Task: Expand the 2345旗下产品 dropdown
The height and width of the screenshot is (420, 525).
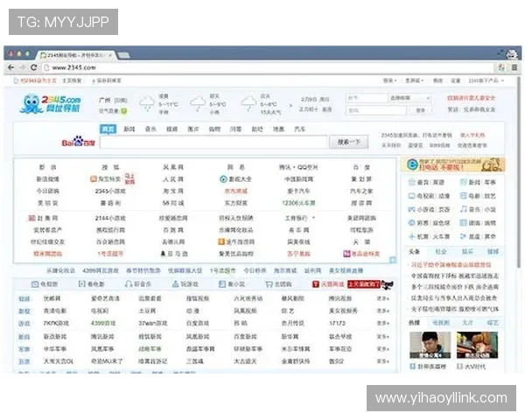Action: (x=486, y=80)
